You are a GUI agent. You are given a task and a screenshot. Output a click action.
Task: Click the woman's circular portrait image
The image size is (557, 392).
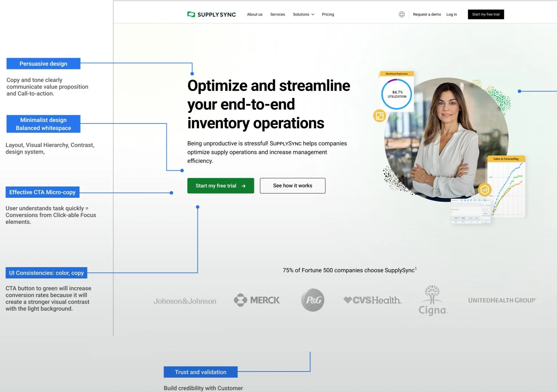[446, 139]
